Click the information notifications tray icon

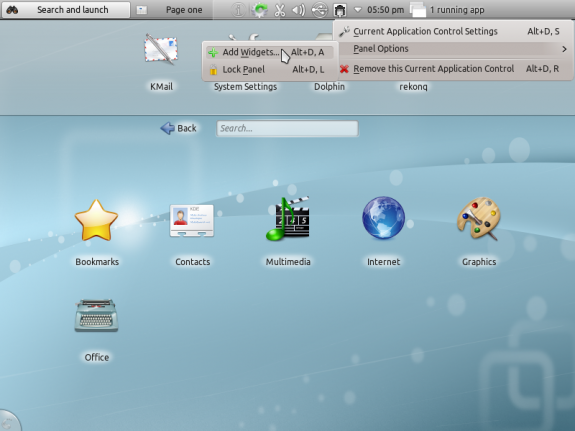tap(238, 10)
